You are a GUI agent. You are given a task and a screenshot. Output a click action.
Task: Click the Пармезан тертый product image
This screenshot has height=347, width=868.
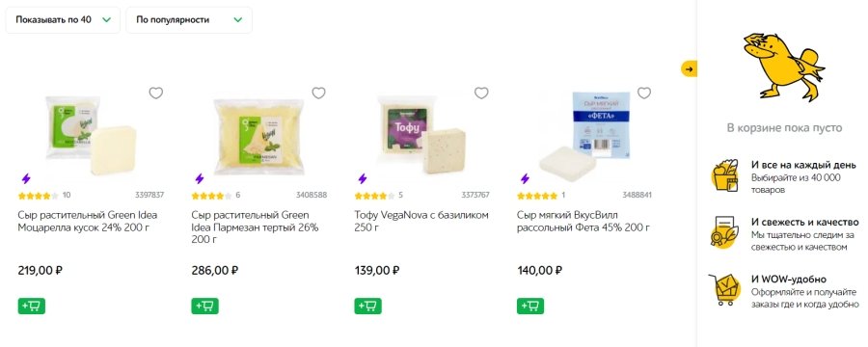point(259,133)
